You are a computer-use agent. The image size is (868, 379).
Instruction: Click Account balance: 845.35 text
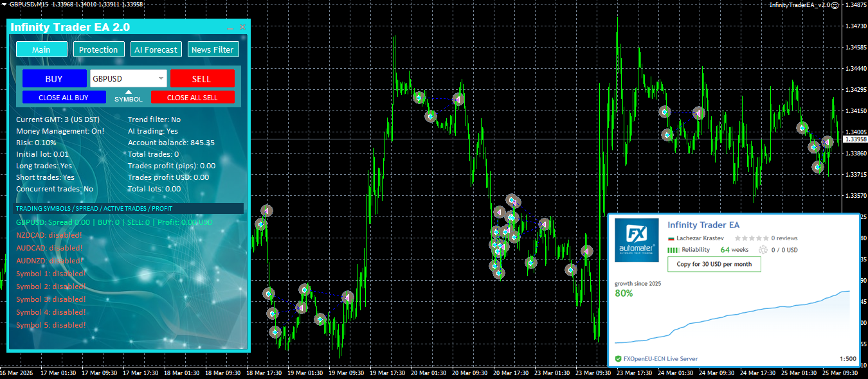(171, 143)
